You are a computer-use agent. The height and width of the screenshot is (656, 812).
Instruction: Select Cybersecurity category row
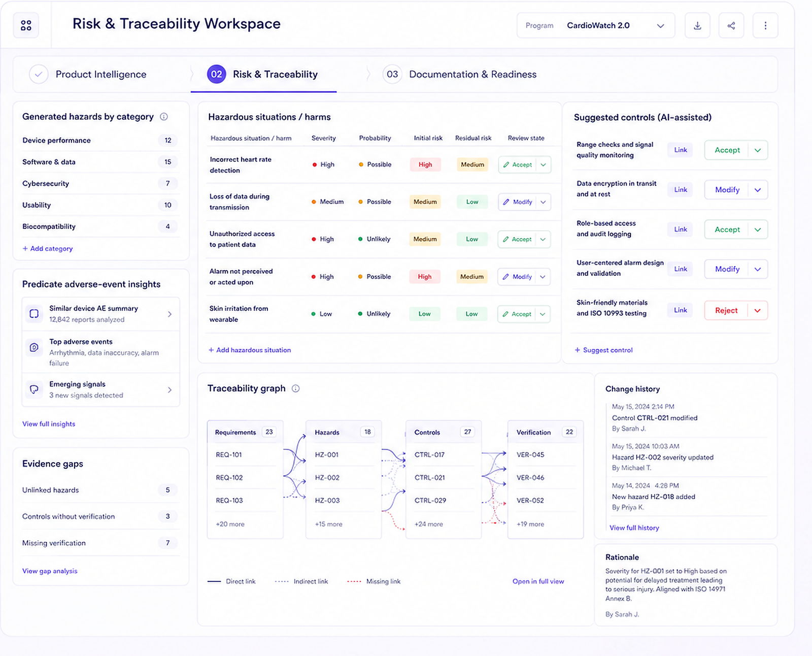[100, 184]
